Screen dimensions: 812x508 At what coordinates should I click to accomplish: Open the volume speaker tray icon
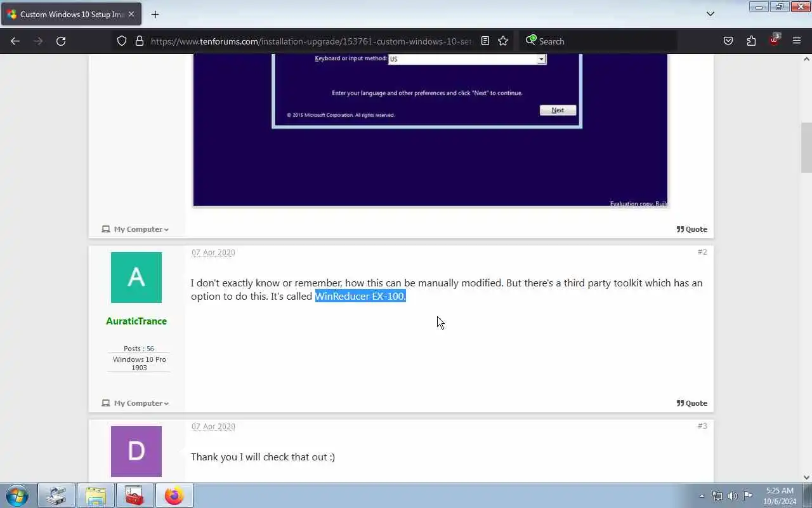click(733, 496)
